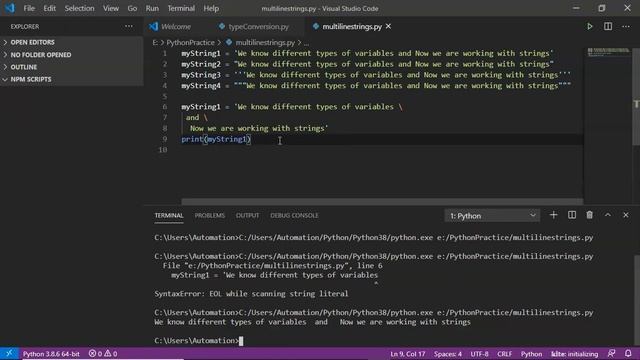Expand the No Folder Opened section
This screenshot has height=360, width=640.
pos(71,55)
